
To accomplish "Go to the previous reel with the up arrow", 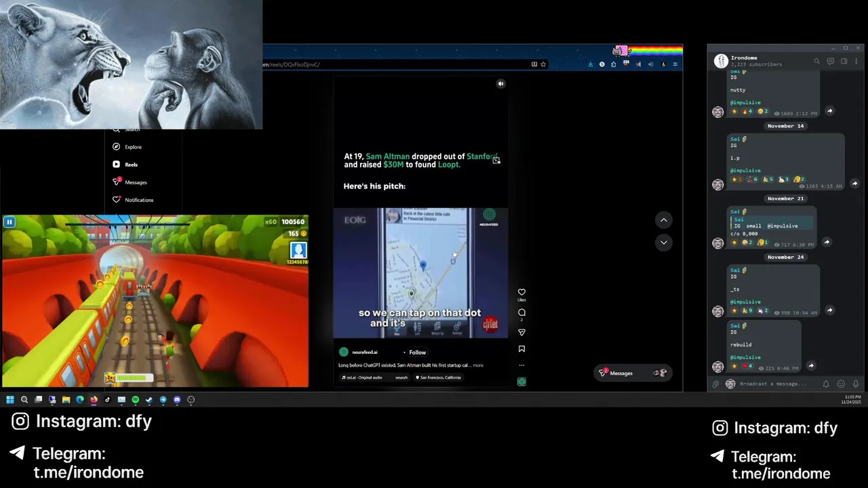I will point(664,220).
